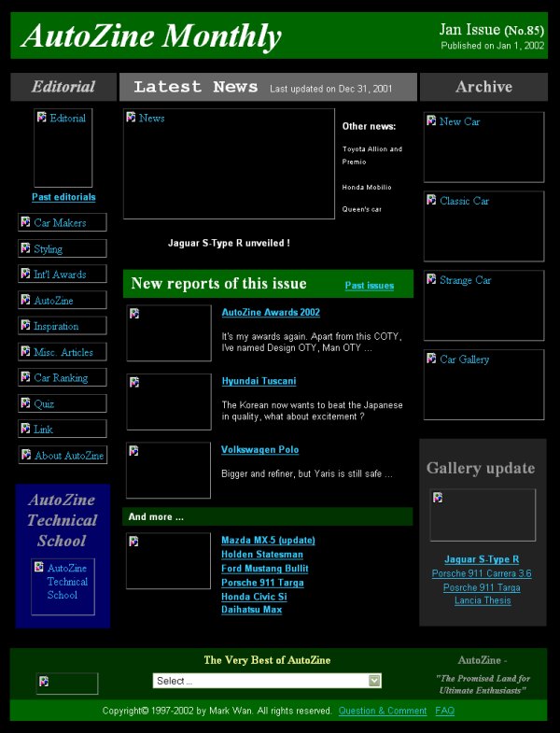Click the Archive section header
Screen dimensions: 560x733
pyautogui.click(x=483, y=87)
